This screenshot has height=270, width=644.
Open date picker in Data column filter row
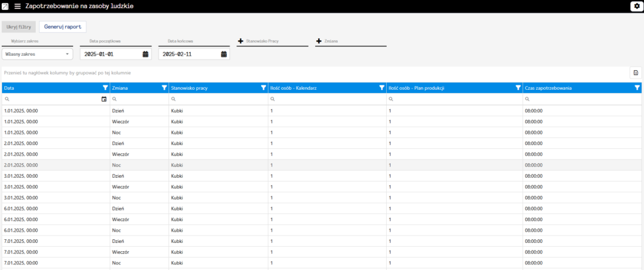coord(104,99)
